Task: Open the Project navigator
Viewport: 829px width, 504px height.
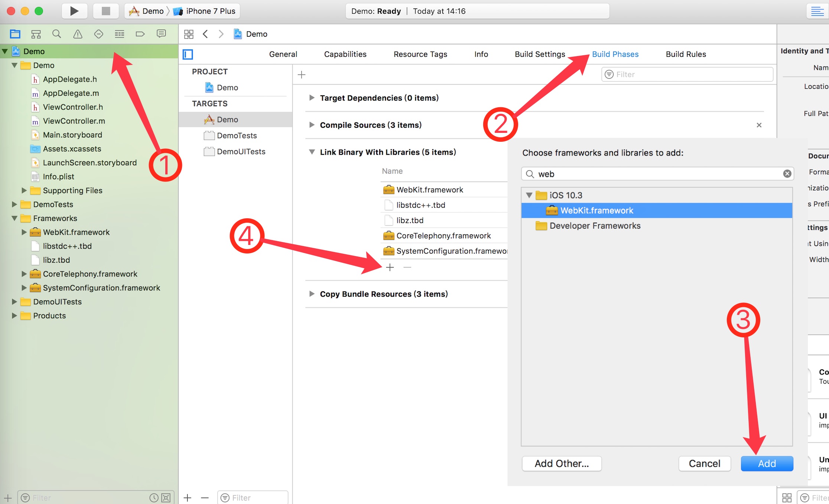Action: [15, 34]
